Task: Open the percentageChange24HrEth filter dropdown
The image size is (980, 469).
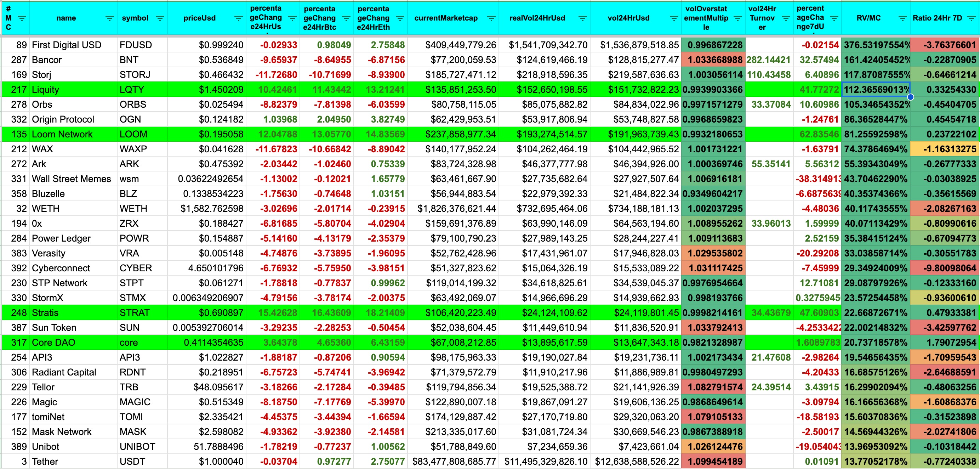Action: point(400,18)
